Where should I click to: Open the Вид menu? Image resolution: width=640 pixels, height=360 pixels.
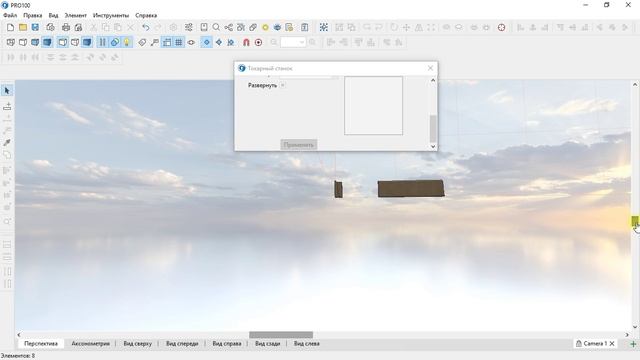[53, 16]
